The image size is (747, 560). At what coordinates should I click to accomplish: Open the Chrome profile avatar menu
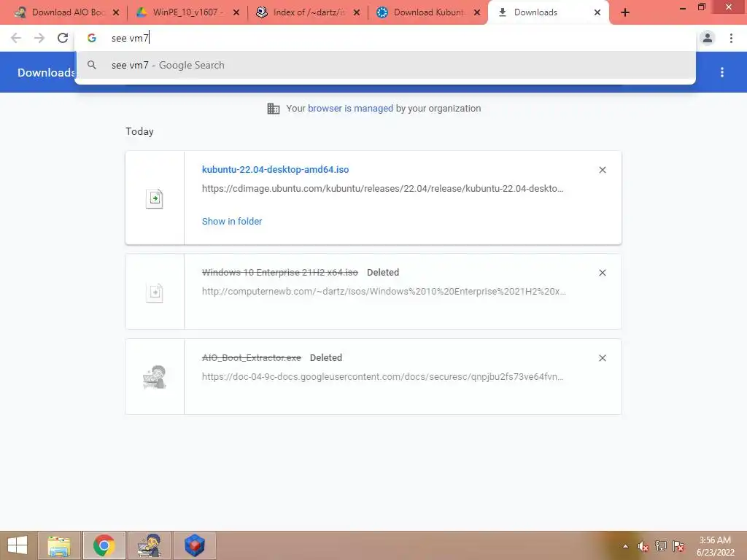708,38
